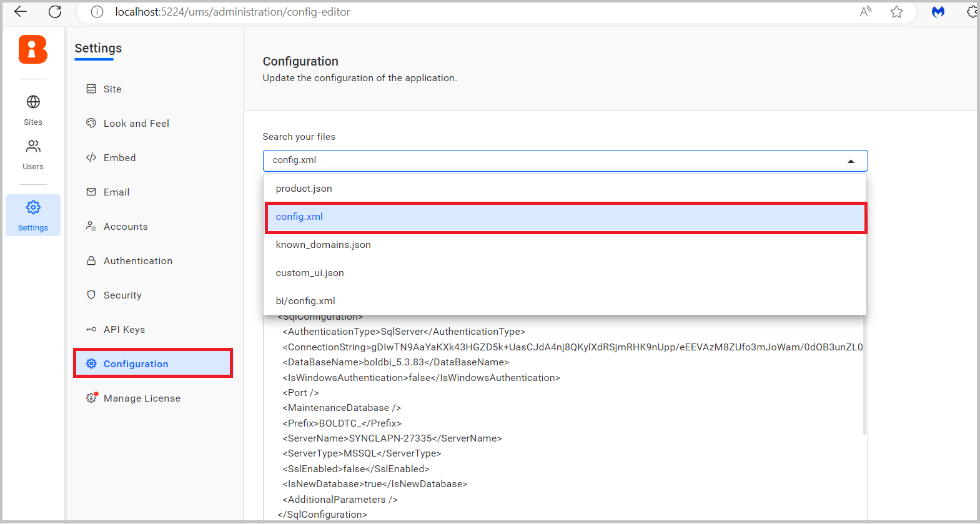Click the AuthenticationType SqlServer line
This screenshot has height=524, width=980.
(404, 332)
